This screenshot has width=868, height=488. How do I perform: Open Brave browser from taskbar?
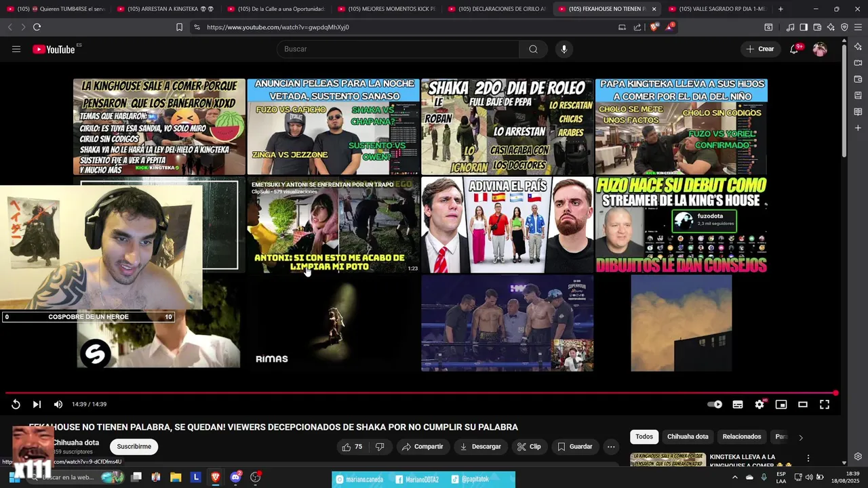point(216,477)
